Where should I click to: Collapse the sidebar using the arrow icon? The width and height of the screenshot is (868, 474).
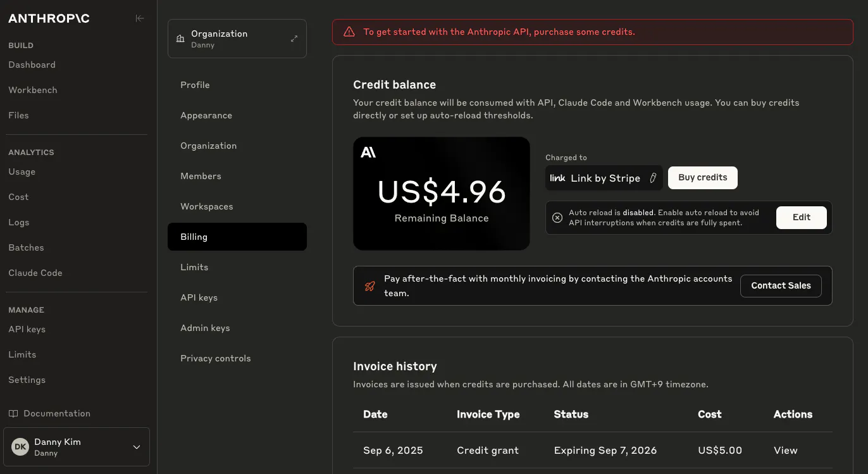point(140,18)
